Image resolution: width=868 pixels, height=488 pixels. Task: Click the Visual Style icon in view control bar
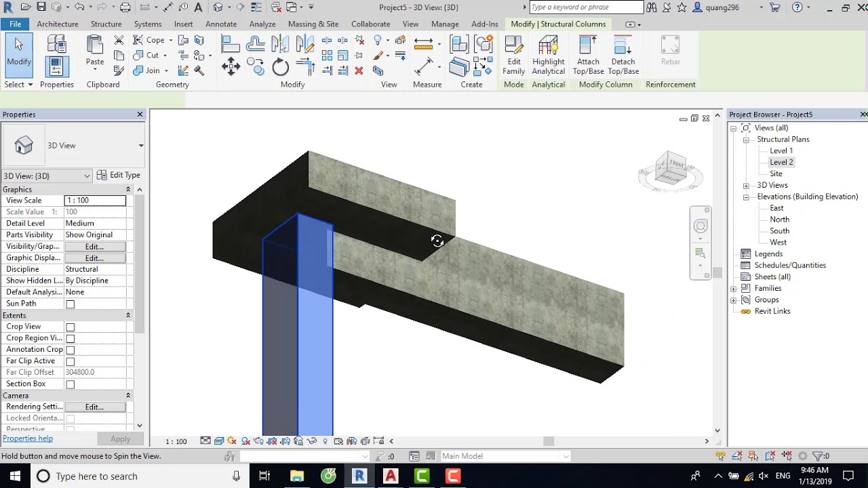219,441
